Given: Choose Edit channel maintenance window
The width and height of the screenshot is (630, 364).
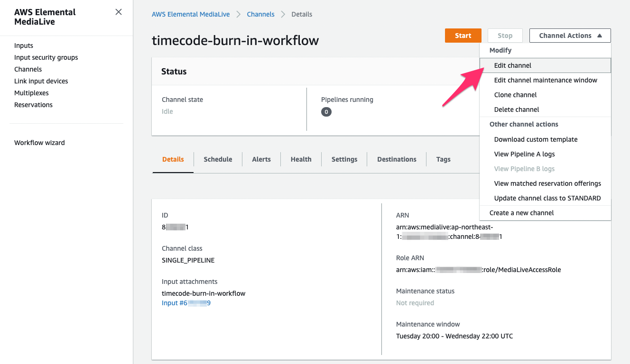Looking at the screenshot, I should coord(545,80).
